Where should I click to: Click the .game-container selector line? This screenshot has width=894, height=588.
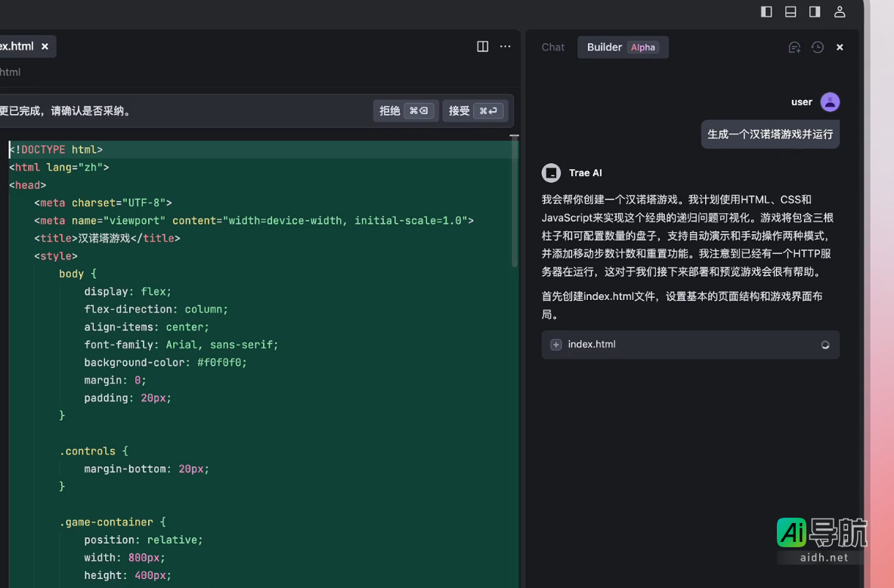(x=113, y=522)
